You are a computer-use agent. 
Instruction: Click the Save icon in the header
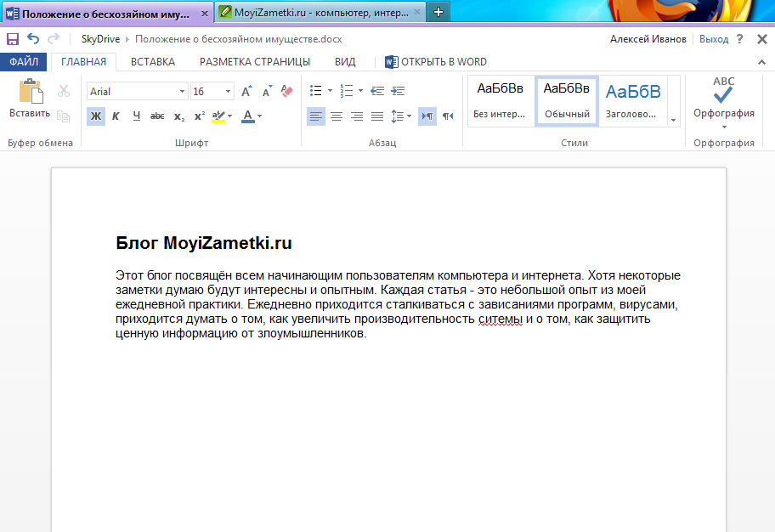[x=13, y=39]
